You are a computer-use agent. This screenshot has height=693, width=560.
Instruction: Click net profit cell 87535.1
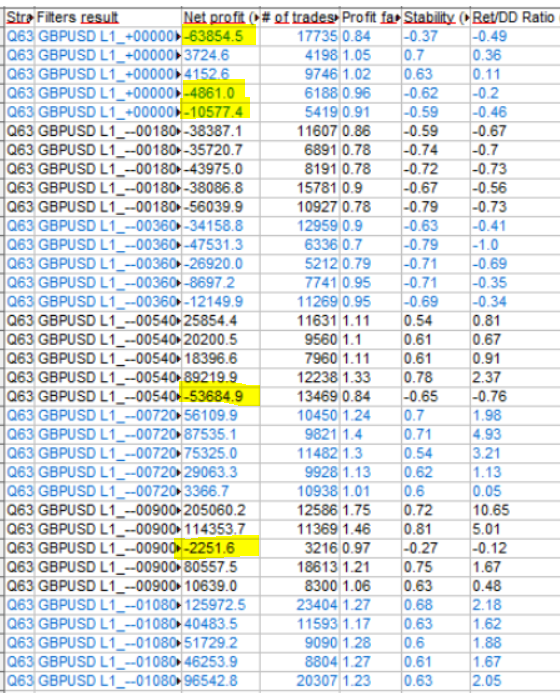220,435
